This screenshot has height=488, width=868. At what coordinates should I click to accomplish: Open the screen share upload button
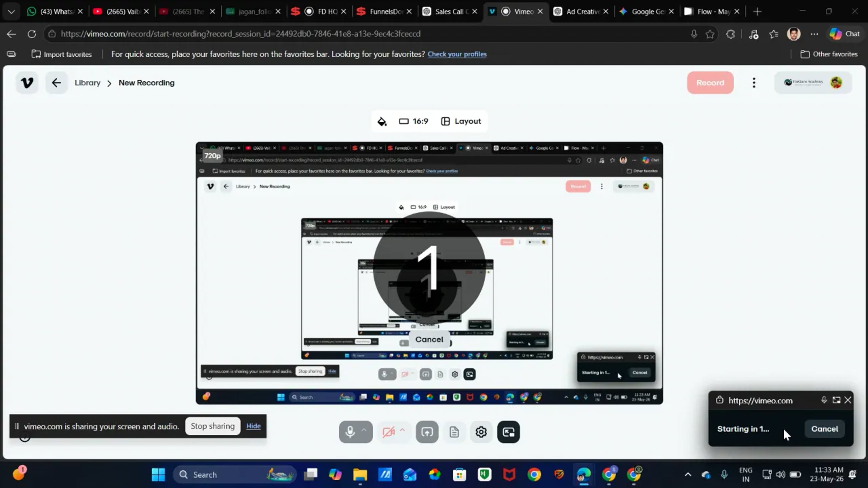pyautogui.click(x=427, y=432)
